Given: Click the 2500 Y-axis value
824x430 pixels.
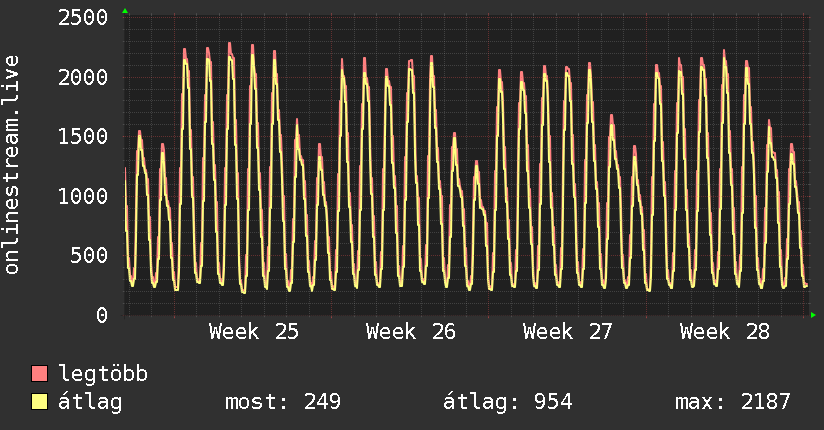Looking at the screenshot, I should coord(83,18).
